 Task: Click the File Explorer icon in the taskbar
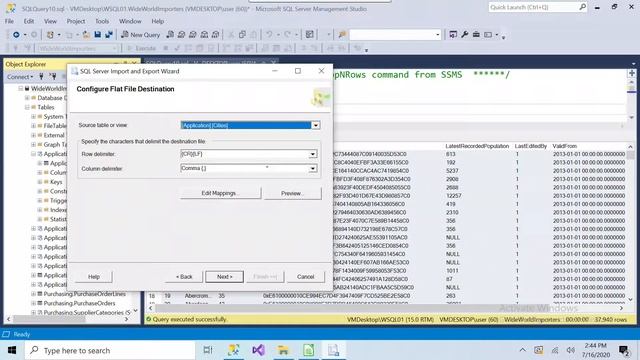click(283, 350)
